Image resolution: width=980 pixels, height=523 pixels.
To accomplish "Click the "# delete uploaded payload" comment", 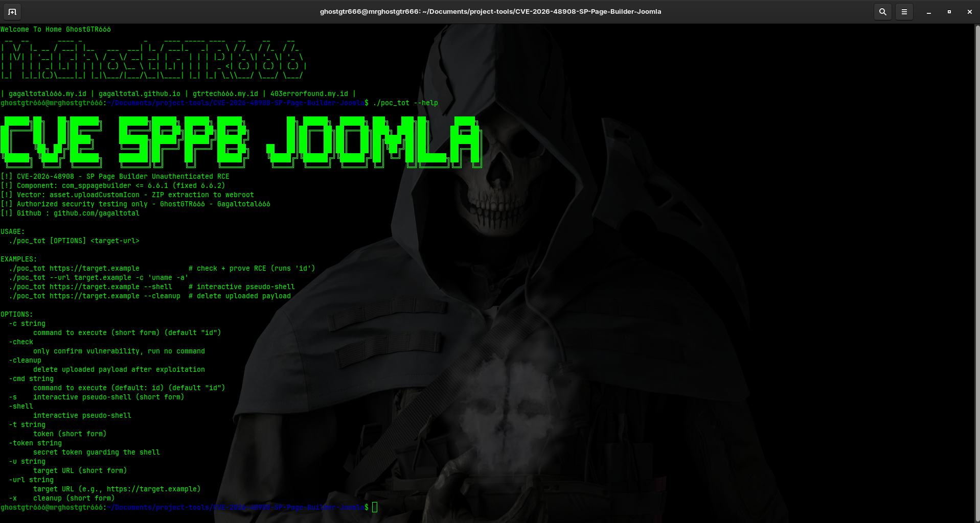I will pyautogui.click(x=240, y=296).
